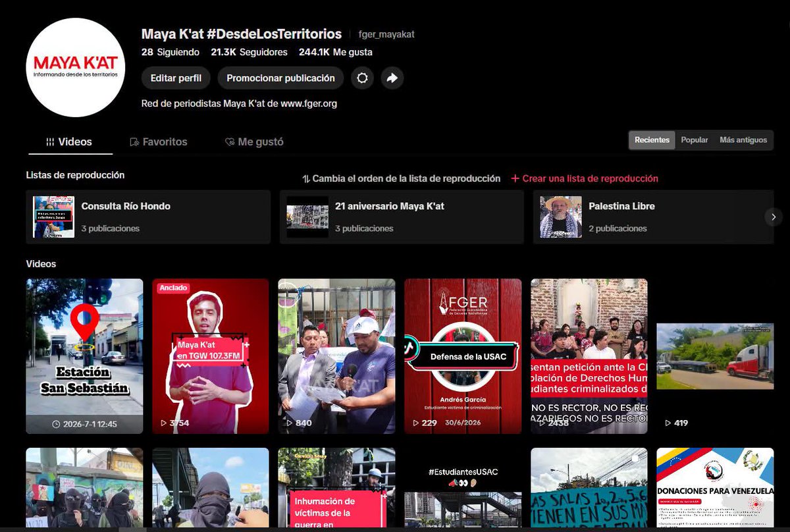
Task: Sort videos by Popular
Action: pos(695,140)
